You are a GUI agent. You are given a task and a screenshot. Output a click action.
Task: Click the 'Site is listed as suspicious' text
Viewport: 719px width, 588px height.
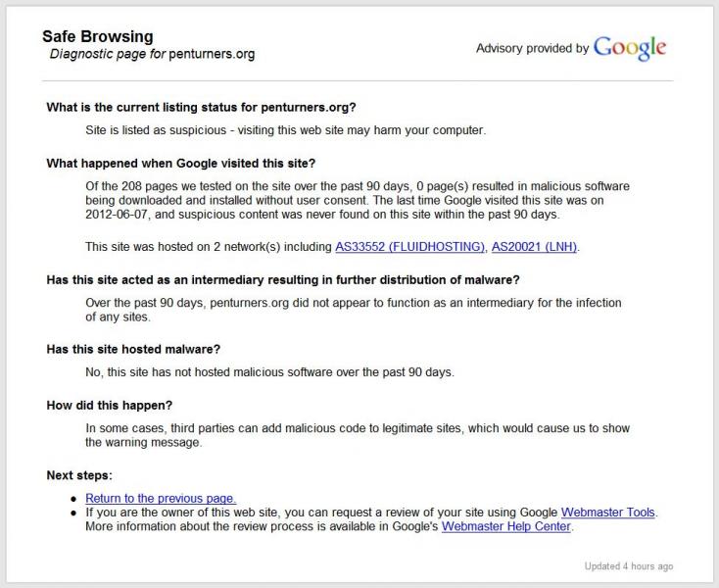285,129
